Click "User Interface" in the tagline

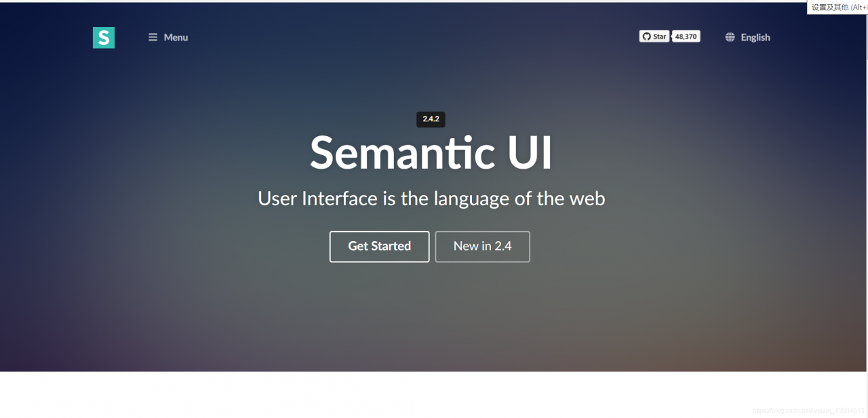tap(317, 198)
